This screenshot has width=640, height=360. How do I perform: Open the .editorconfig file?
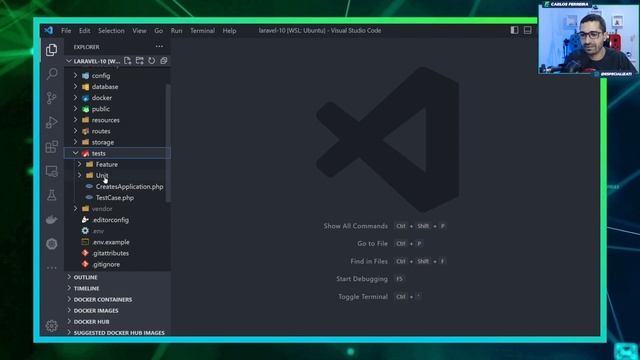118,220
